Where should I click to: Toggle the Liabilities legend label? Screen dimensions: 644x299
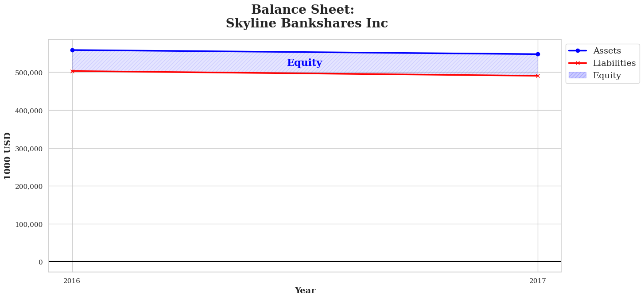point(614,63)
